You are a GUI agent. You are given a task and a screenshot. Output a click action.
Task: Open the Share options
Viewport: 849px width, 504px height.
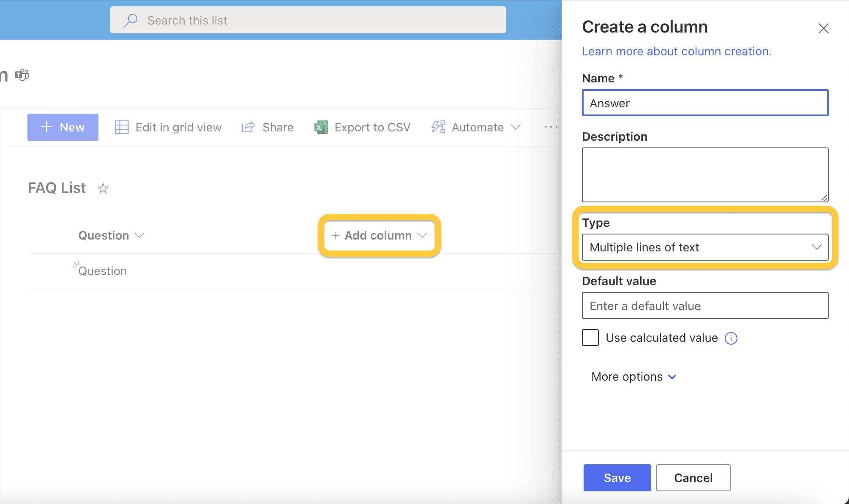[268, 127]
